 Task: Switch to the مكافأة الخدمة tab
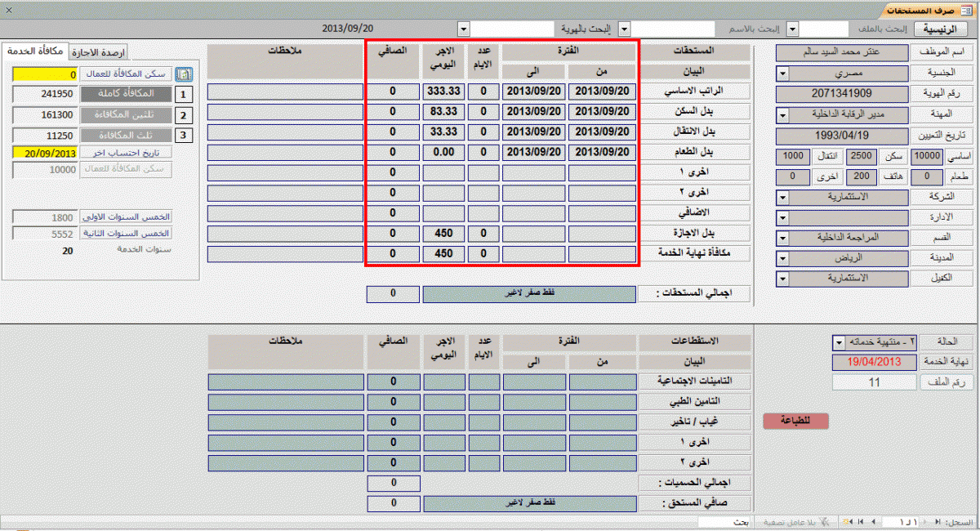[36, 51]
